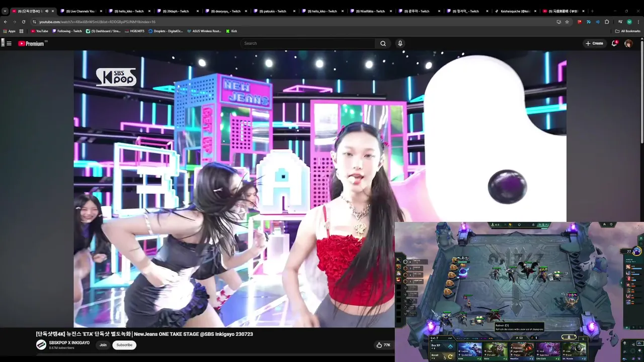Screen dimensions: 644x362
Task: Open the Chrome three-dot menu
Action: 638,22
